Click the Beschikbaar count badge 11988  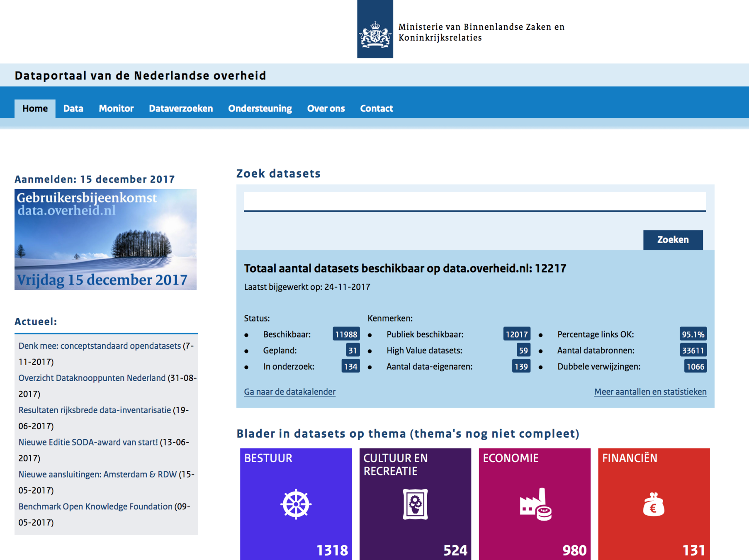click(346, 334)
